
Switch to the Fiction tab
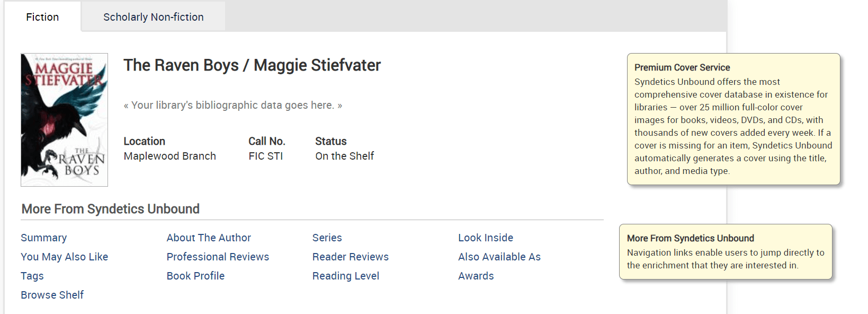(x=42, y=17)
